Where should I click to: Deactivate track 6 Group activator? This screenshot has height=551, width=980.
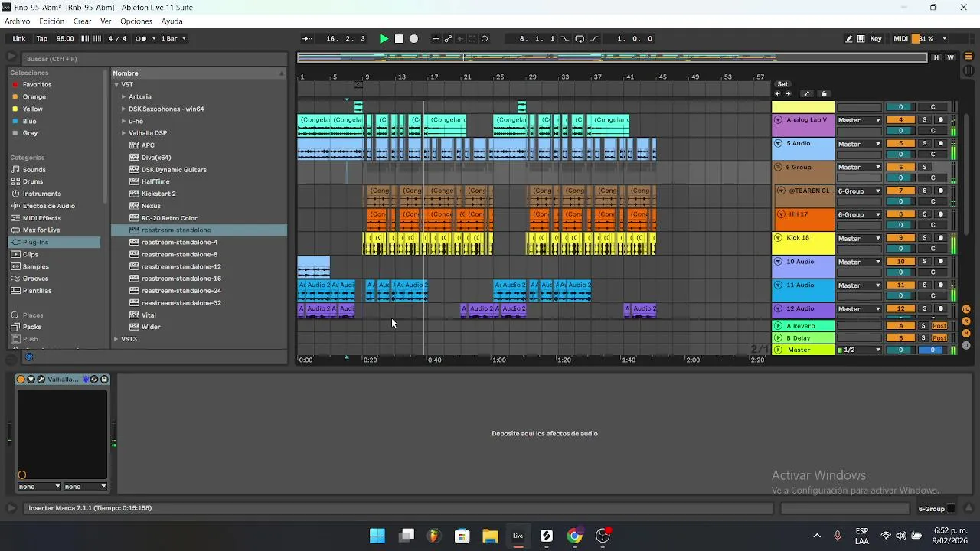(900, 167)
